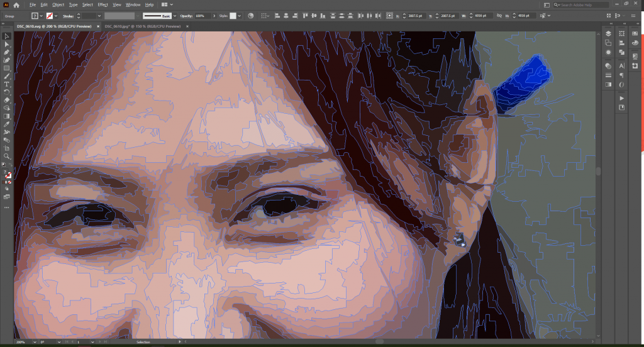Screen dimensions: 644x347
Task: Open the Gradient panel icon in dock
Action: click(608, 85)
